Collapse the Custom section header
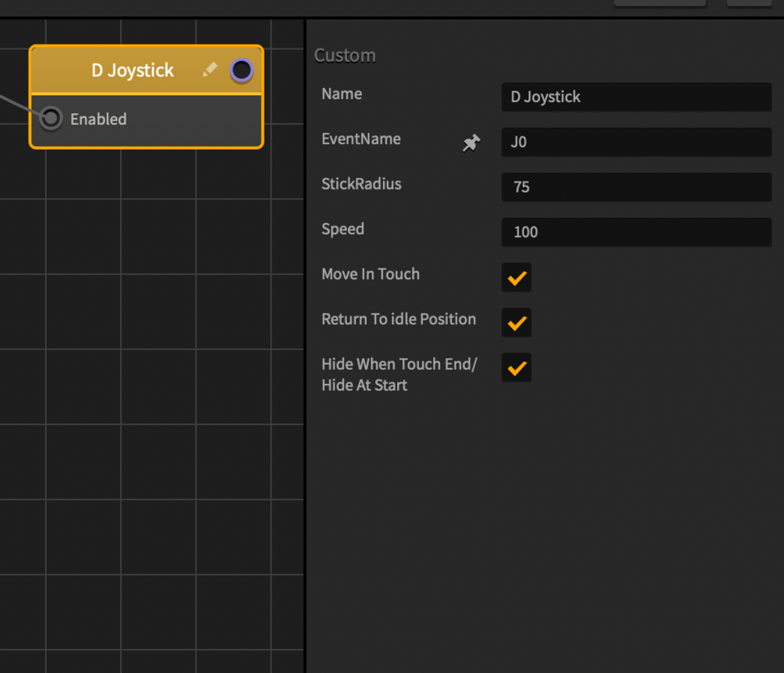The width and height of the screenshot is (784, 673). [345, 55]
